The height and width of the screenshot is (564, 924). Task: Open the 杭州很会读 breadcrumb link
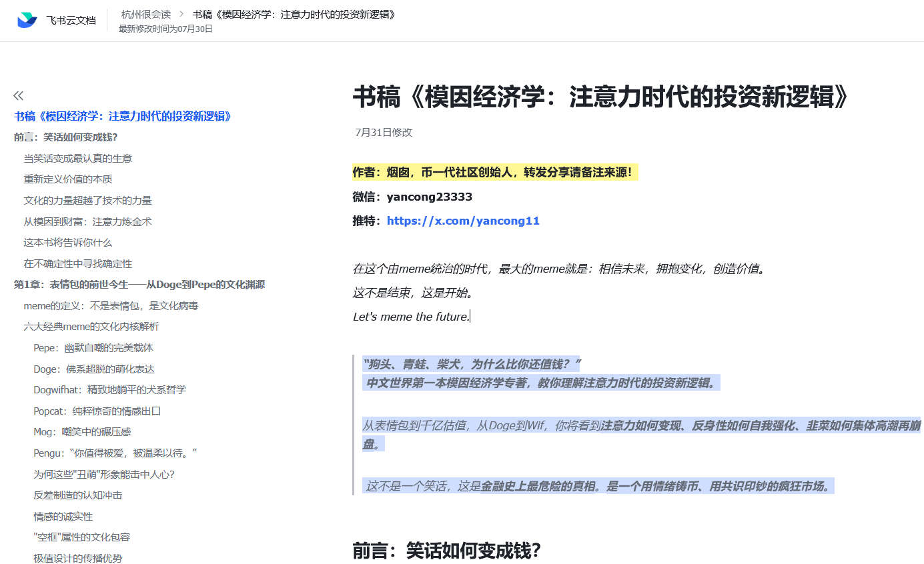click(x=145, y=14)
